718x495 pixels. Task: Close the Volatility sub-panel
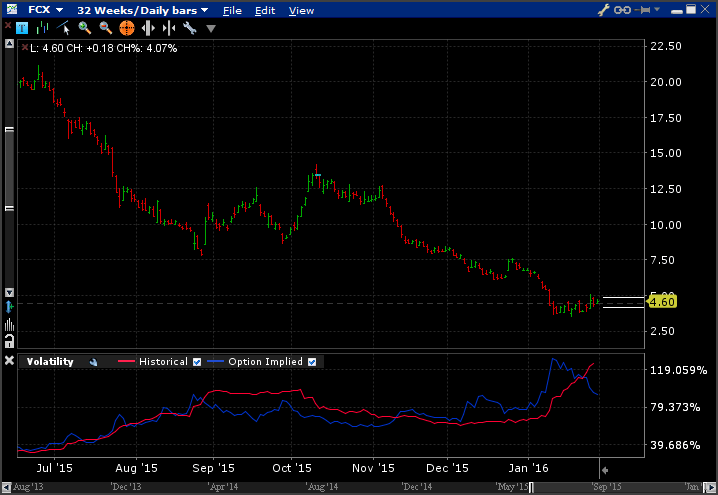[9, 361]
